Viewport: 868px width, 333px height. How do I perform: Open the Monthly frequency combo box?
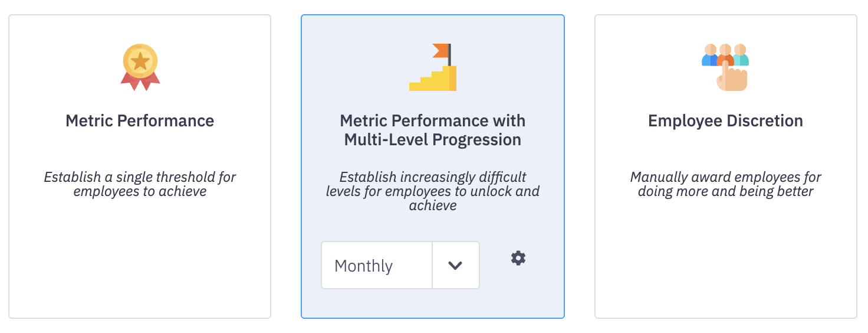(377, 266)
